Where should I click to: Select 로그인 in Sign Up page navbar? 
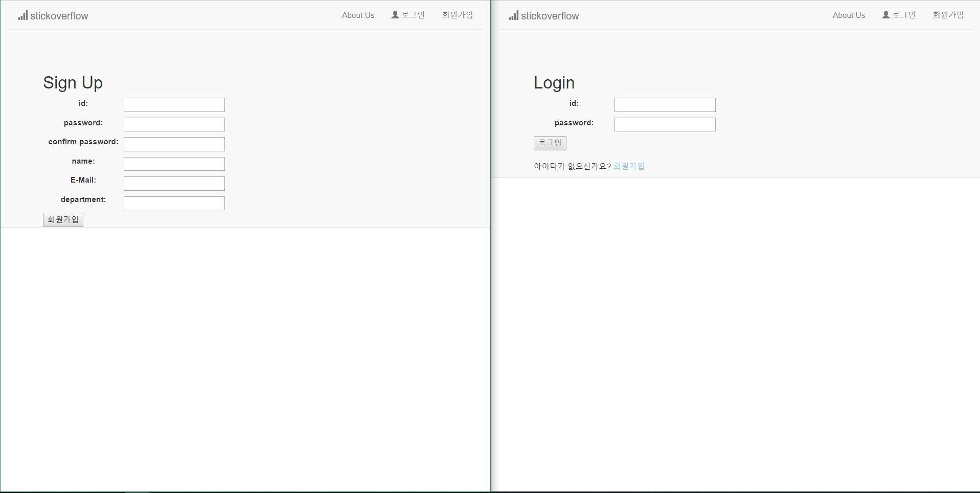[413, 15]
